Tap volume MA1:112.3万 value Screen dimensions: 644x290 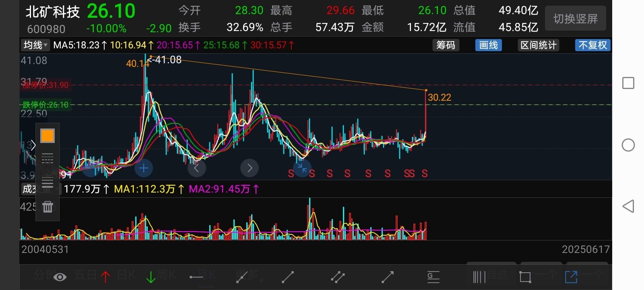(x=149, y=189)
